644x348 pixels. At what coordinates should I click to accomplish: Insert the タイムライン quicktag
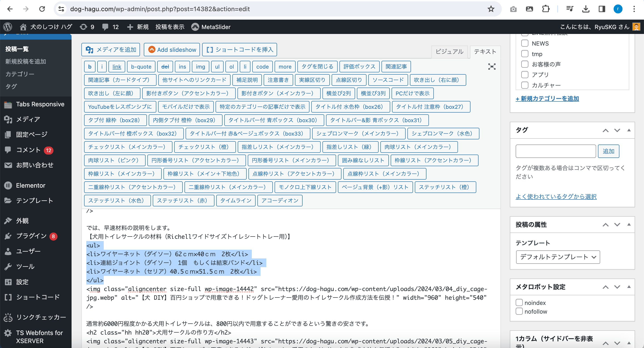pyautogui.click(x=236, y=200)
